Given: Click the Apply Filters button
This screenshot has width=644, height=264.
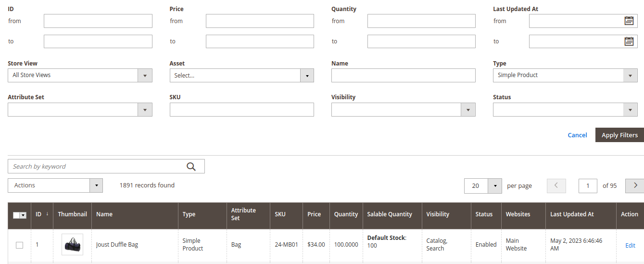Looking at the screenshot, I should click(x=619, y=135).
